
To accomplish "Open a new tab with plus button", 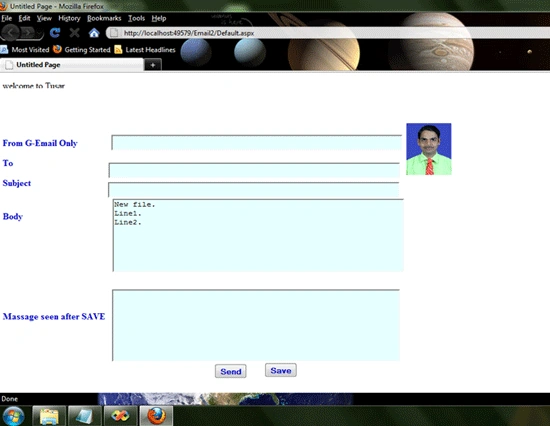I will [153, 65].
